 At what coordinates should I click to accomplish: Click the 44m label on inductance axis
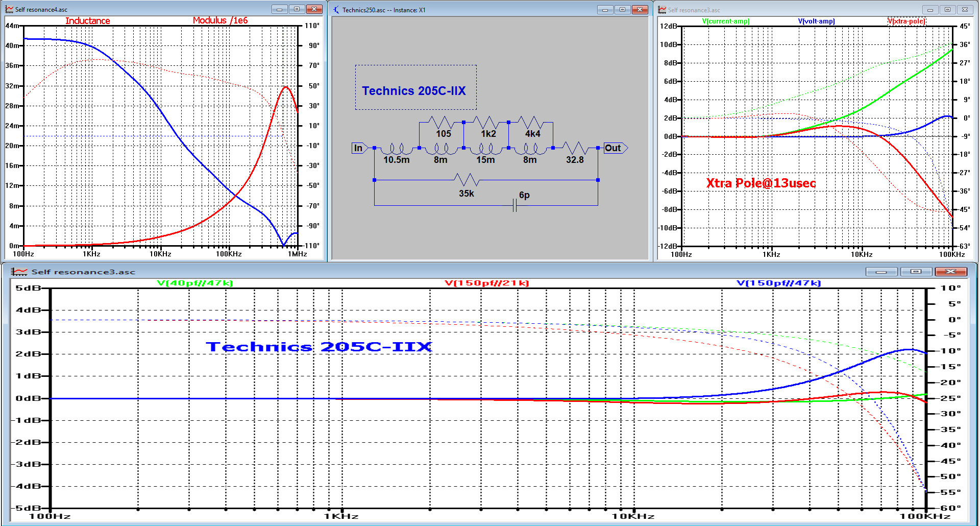click(12, 26)
